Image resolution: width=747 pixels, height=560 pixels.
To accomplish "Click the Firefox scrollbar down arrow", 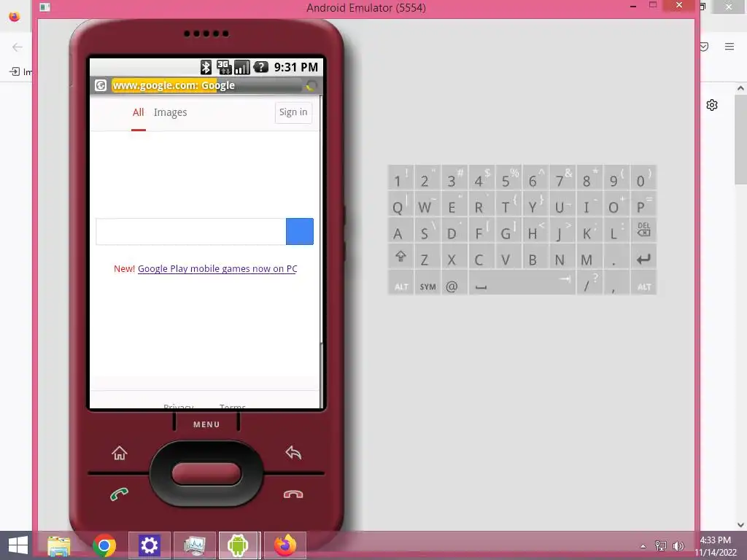I will pos(740,525).
